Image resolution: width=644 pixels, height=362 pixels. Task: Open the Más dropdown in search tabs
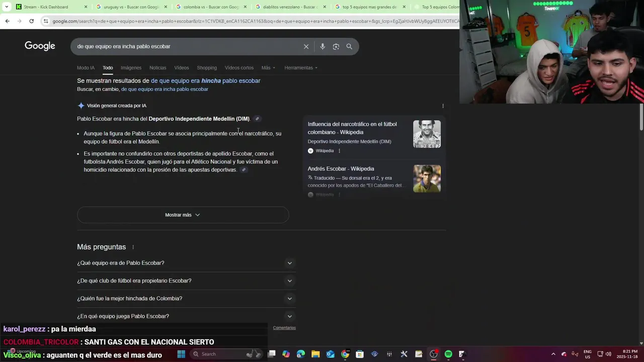pos(268,68)
